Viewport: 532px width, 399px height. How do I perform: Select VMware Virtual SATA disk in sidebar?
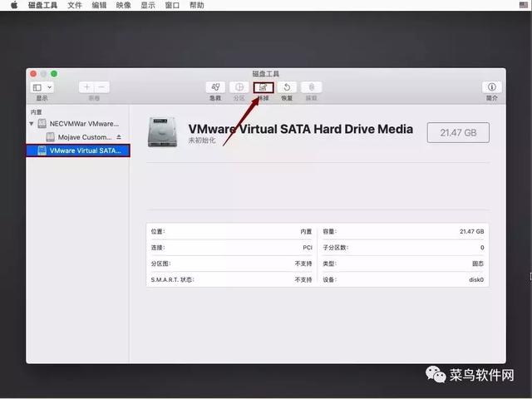(x=78, y=150)
